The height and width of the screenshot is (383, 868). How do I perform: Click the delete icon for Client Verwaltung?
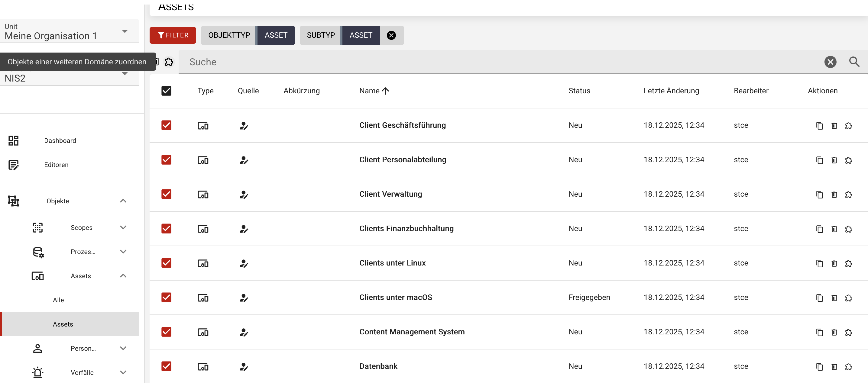pos(834,195)
